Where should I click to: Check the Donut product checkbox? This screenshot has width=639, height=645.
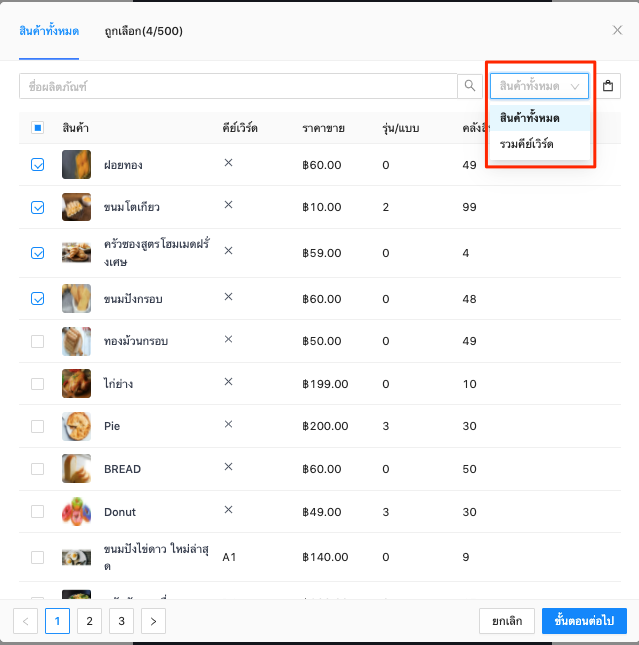tap(37, 511)
